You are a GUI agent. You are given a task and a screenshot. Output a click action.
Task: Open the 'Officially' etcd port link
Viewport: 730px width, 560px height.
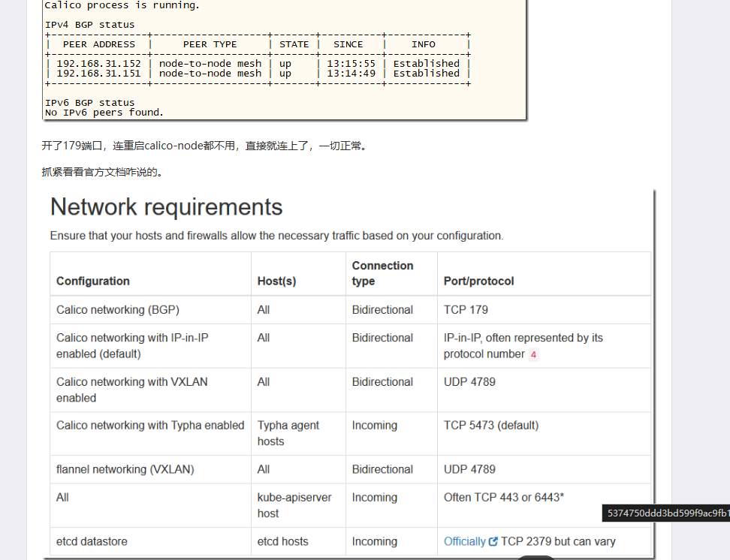point(464,541)
